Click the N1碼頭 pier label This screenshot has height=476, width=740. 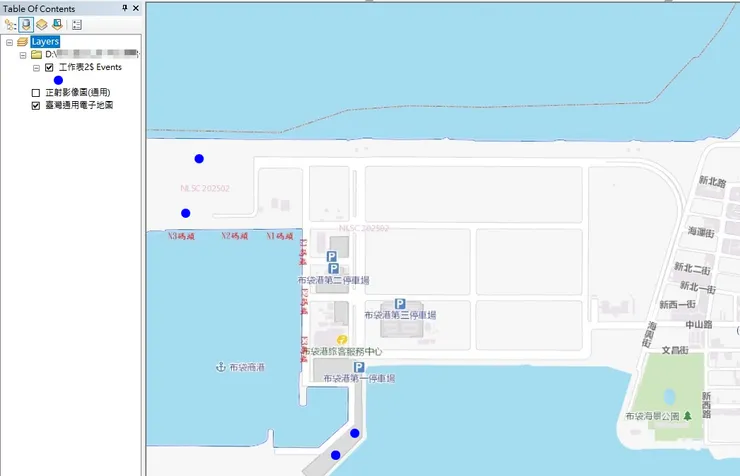280,236
